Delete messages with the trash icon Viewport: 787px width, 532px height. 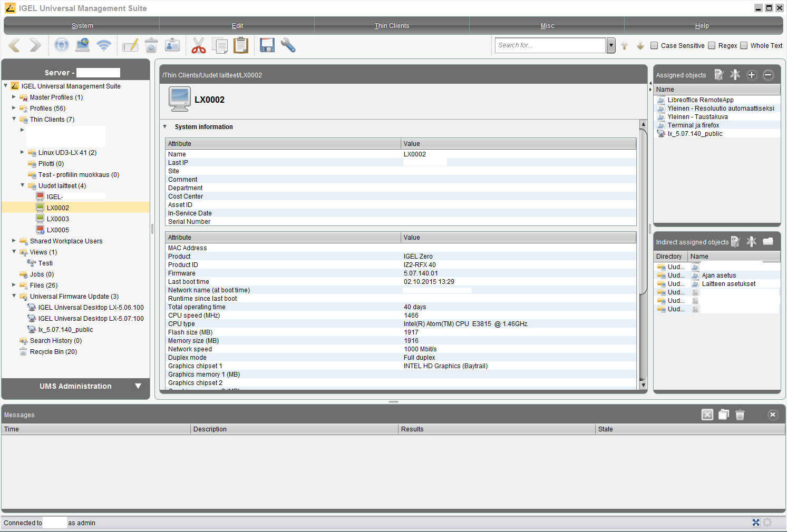point(740,415)
